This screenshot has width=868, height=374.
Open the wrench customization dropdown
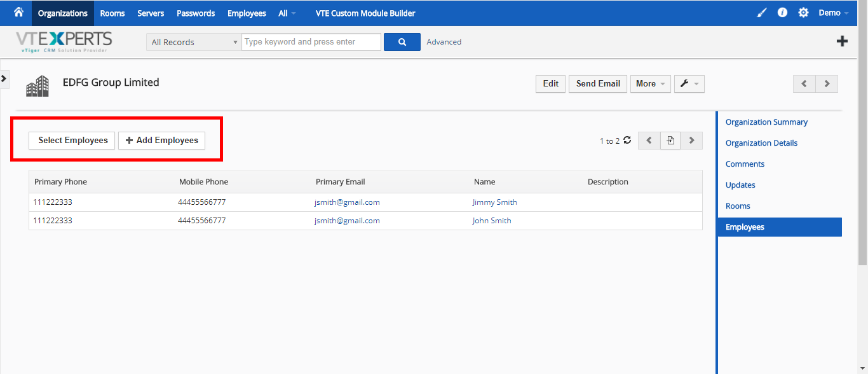pyautogui.click(x=689, y=83)
